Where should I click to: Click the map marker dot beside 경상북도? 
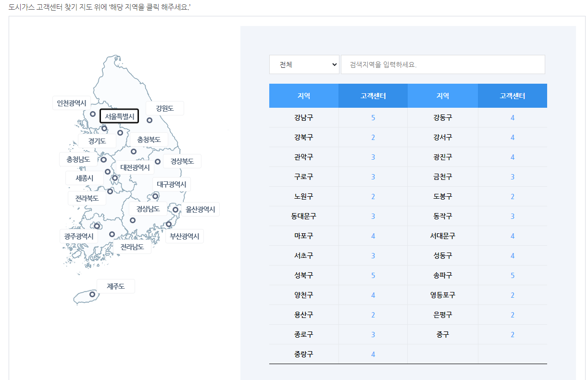(158, 162)
